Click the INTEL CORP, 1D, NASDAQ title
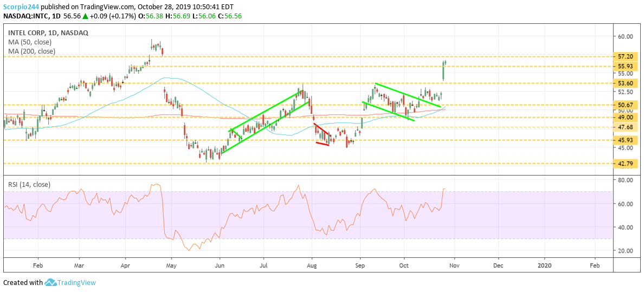The image size is (644, 292). [x=48, y=33]
